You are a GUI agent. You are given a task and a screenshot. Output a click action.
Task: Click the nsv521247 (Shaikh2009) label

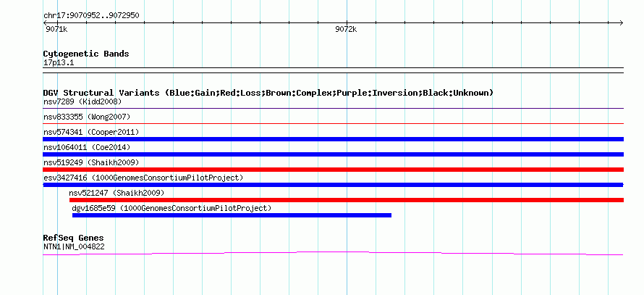116,193
